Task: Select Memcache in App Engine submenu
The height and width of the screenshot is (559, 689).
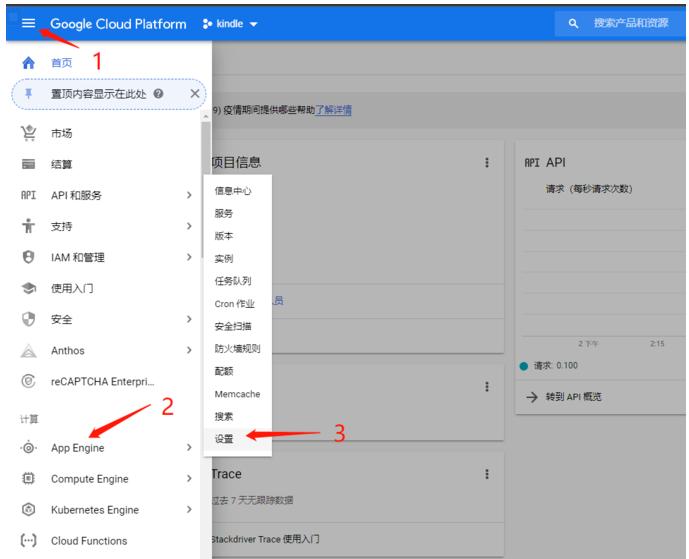Action: 238,394
